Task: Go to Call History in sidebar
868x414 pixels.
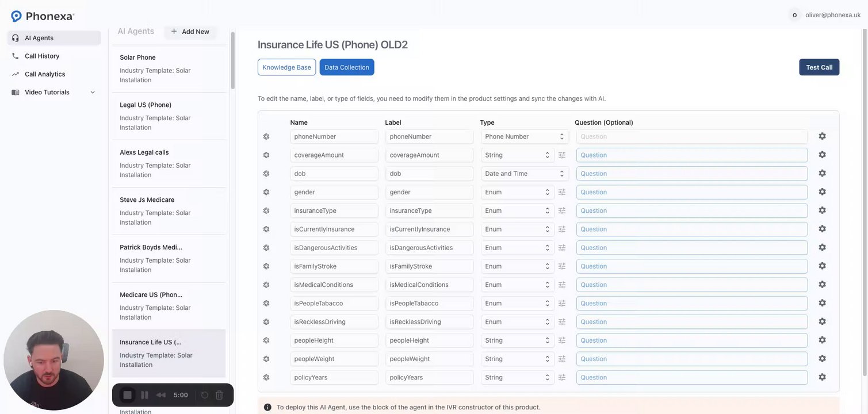Action: [42, 56]
